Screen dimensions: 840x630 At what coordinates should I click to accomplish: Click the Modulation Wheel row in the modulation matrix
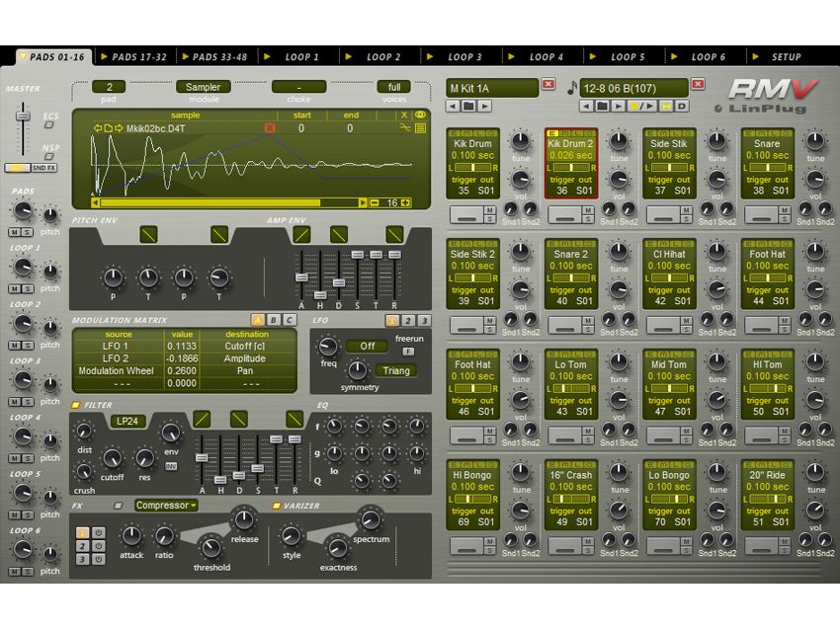[119, 370]
